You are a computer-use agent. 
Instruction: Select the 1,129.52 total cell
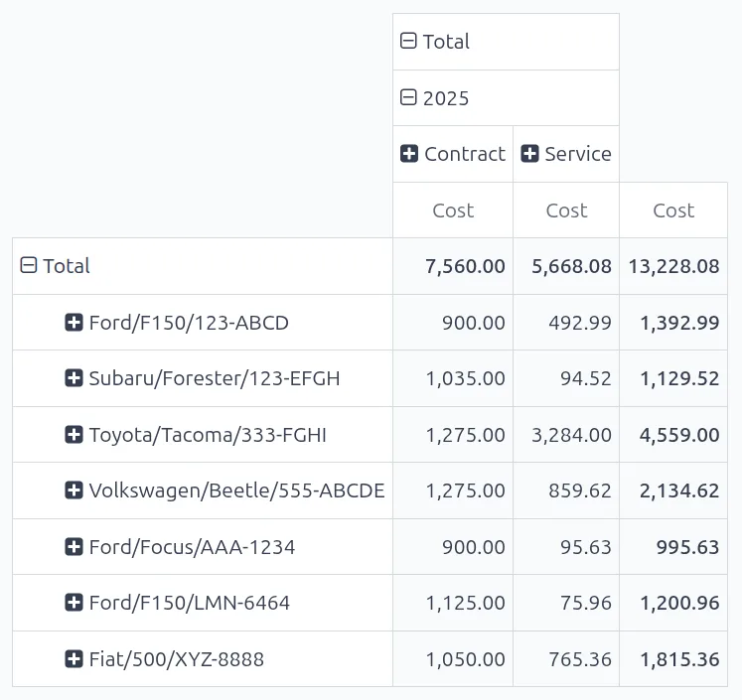[673, 378]
